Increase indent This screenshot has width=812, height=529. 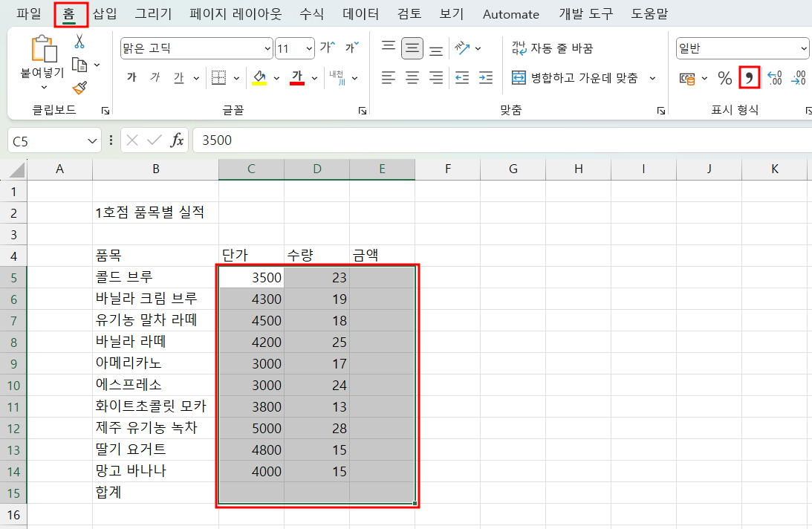tap(486, 78)
